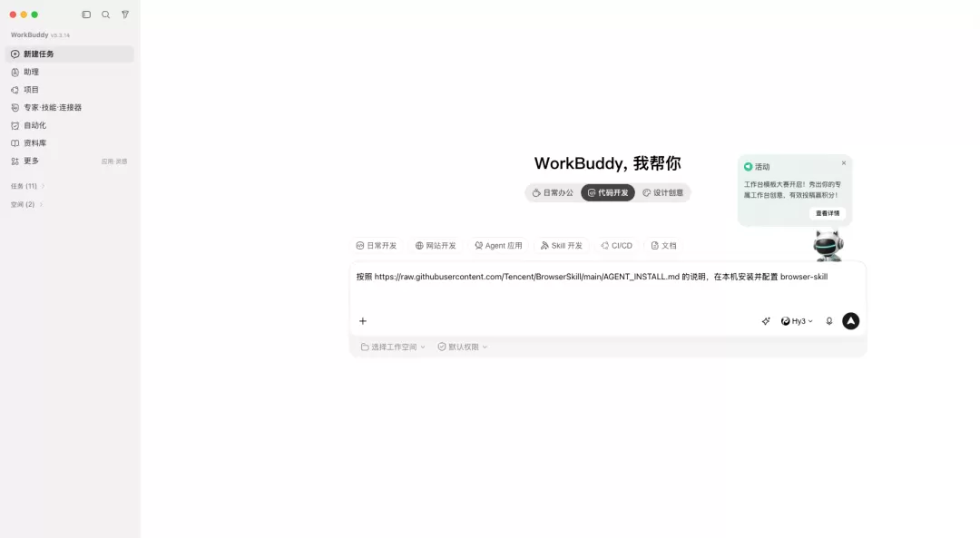This screenshot has width=980, height=538.
Task: Choose the 日常开发 preset chip
Action: click(x=377, y=246)
